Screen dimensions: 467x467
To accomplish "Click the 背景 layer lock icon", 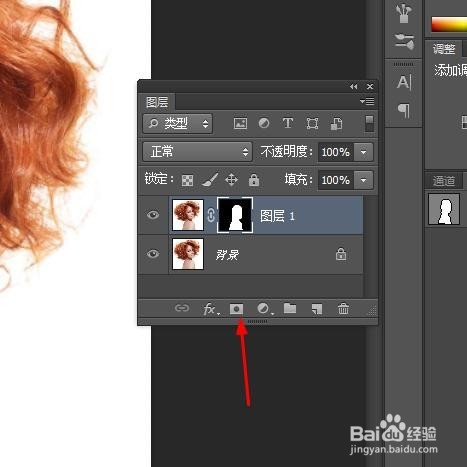I will click(341, 254).
